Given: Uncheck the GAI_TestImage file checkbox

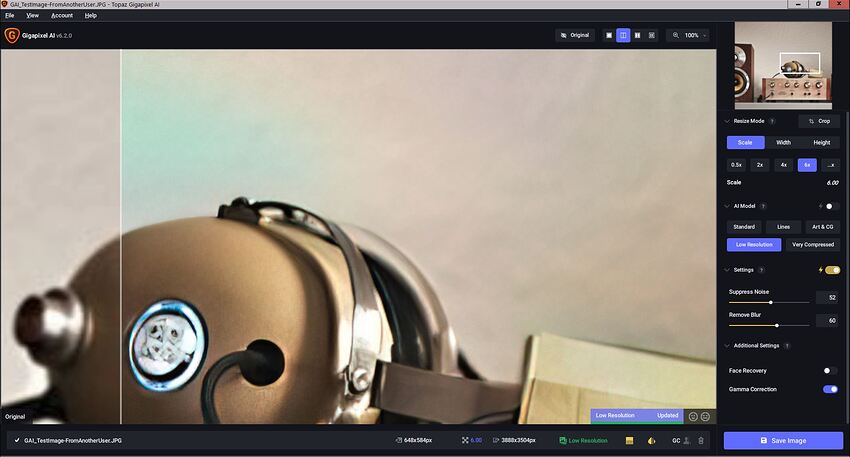Looking at the screenshot, I should (x=17, y=440).
